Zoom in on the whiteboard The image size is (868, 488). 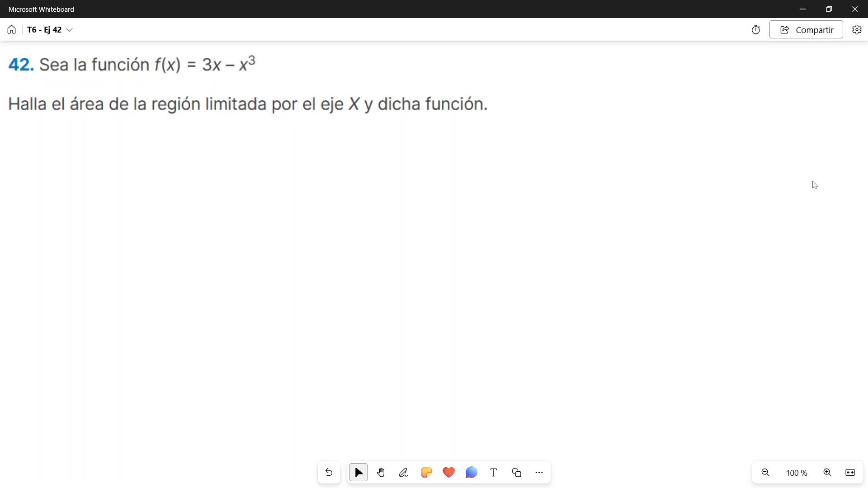click(x=827, y=473)
